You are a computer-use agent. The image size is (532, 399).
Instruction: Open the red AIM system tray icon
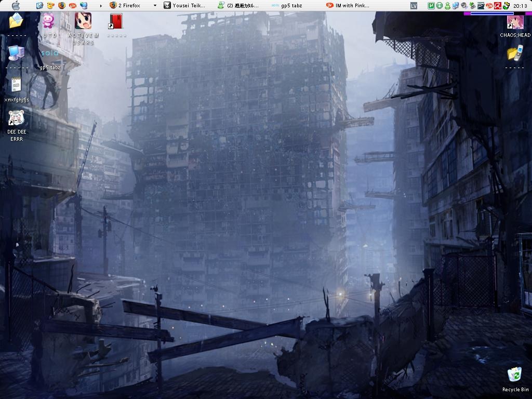[x=489, y=6]
